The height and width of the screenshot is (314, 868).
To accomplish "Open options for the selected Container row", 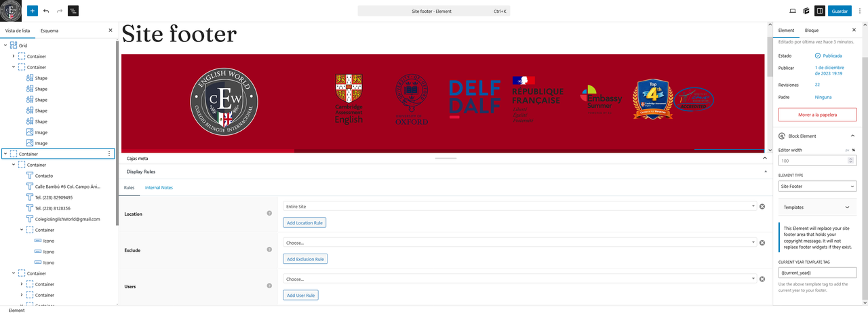I will [x=109, y=154].
